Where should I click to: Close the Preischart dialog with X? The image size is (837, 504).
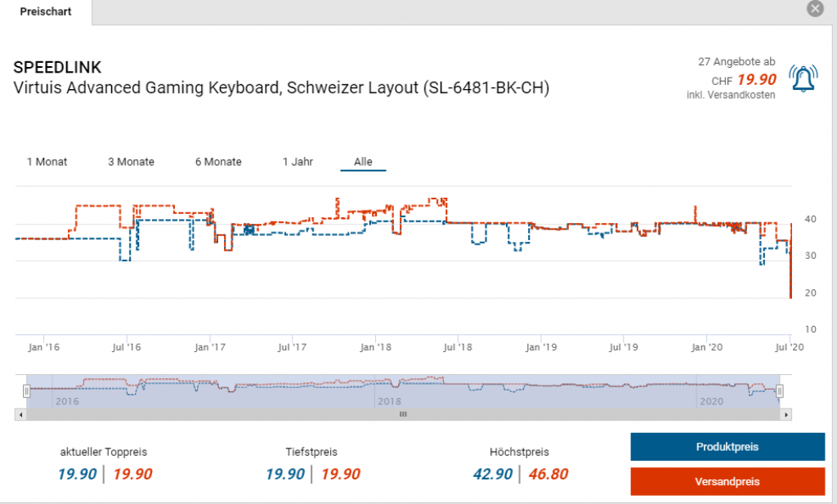814,9
